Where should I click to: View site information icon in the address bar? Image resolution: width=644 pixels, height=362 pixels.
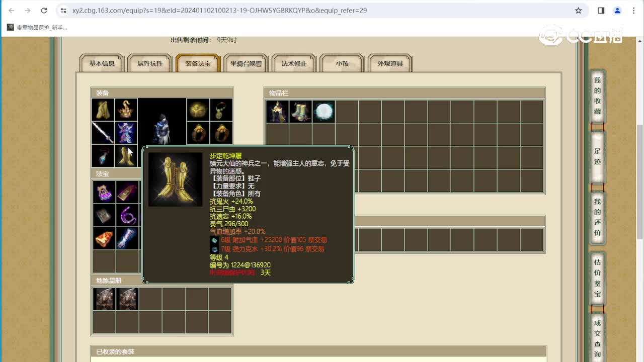point(63,10)
